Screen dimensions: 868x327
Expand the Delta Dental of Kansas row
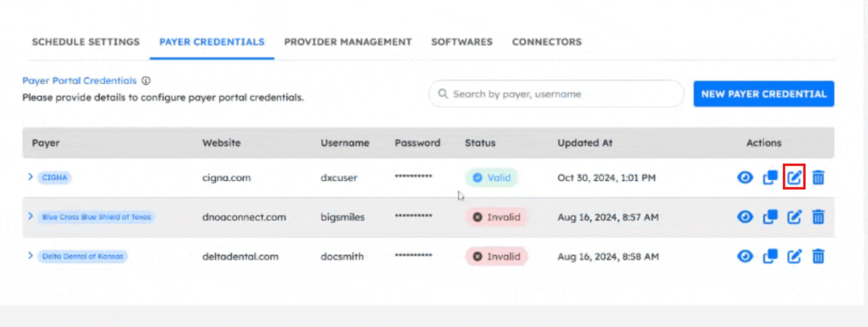click(30, 255)
